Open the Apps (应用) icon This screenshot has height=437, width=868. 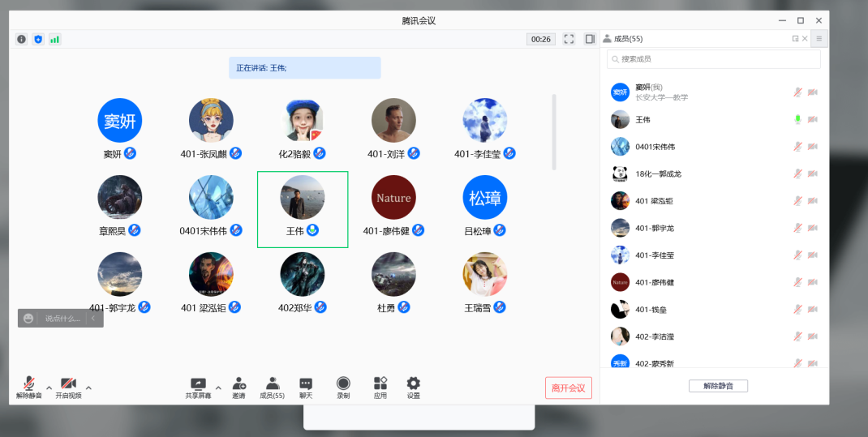tap(380, 387)
